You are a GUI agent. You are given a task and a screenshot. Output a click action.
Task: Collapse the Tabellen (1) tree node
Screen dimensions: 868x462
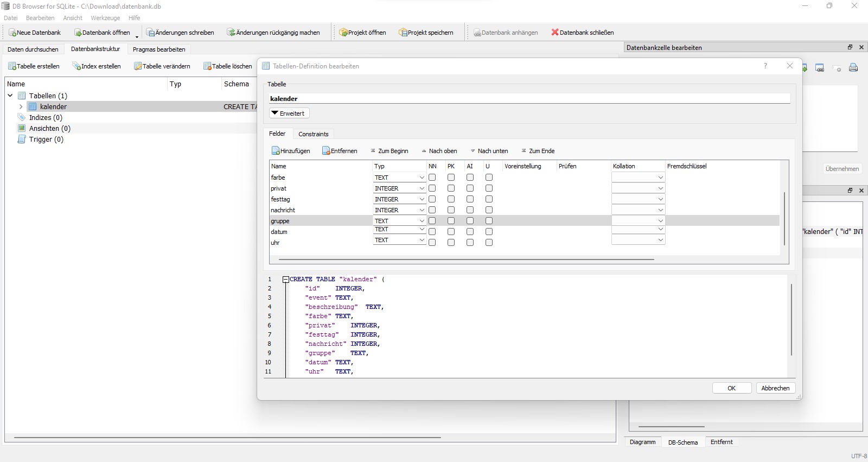[10, 96]
